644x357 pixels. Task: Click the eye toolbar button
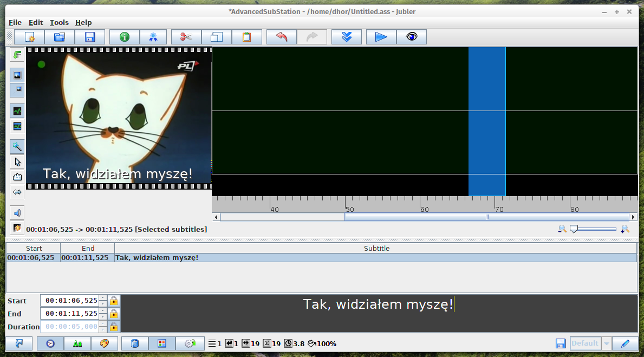(412, 37)
